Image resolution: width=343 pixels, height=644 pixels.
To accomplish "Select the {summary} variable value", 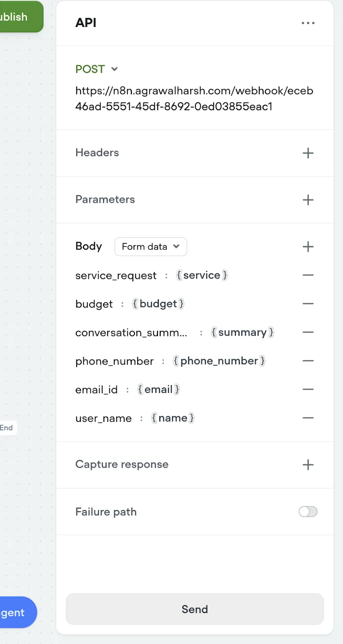I will (242, 332).
